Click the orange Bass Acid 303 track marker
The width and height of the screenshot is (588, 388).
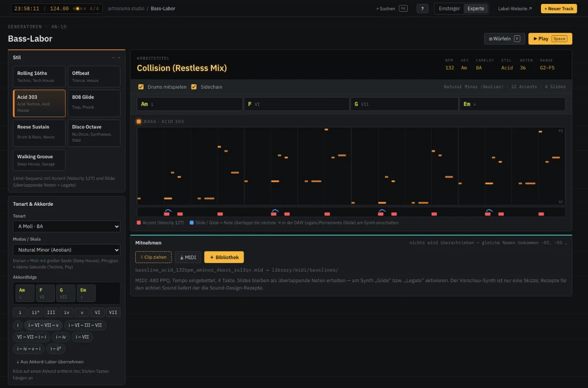click(x=139, y=121)
